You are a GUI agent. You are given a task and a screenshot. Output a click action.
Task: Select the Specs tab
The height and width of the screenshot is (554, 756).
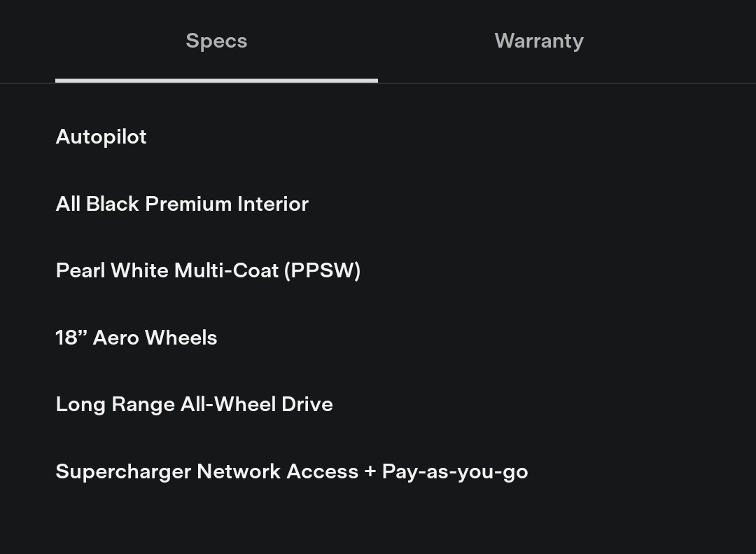click(x=216, y=41)
